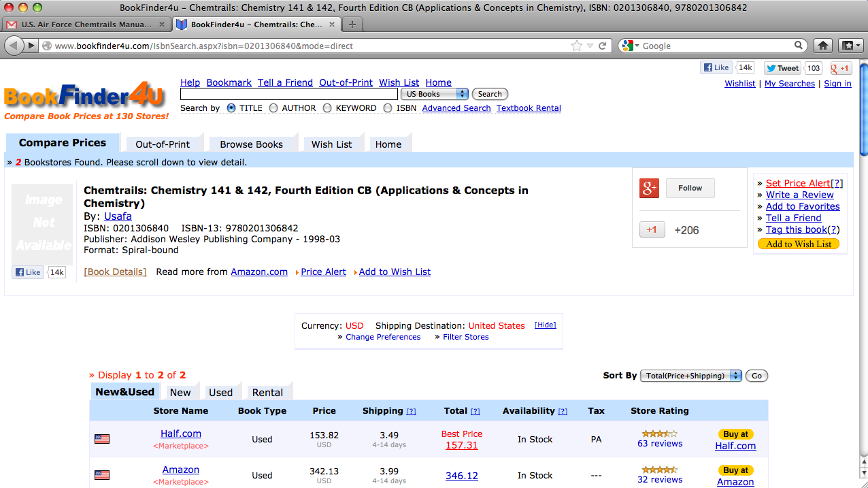Click in the book search text field

[x=288, y=94]
